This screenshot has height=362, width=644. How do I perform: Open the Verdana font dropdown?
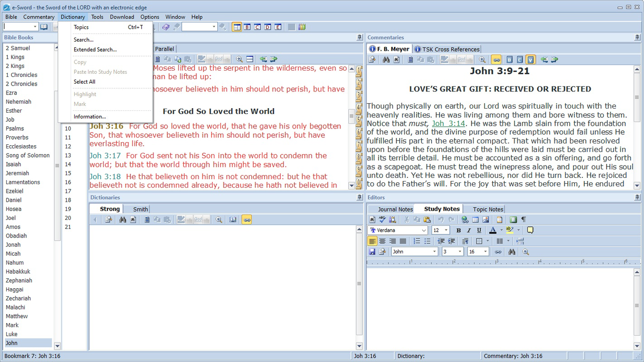pos(423,230)
